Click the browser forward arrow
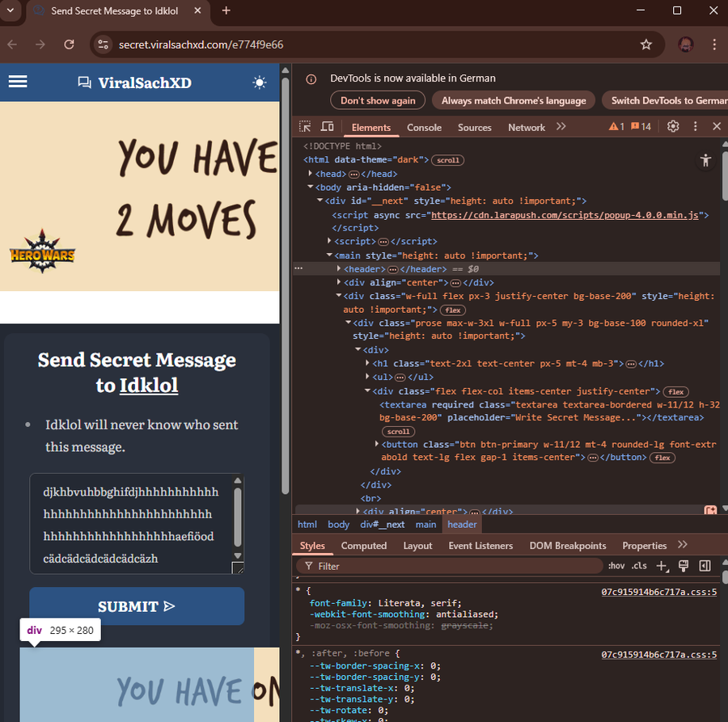 40,44
